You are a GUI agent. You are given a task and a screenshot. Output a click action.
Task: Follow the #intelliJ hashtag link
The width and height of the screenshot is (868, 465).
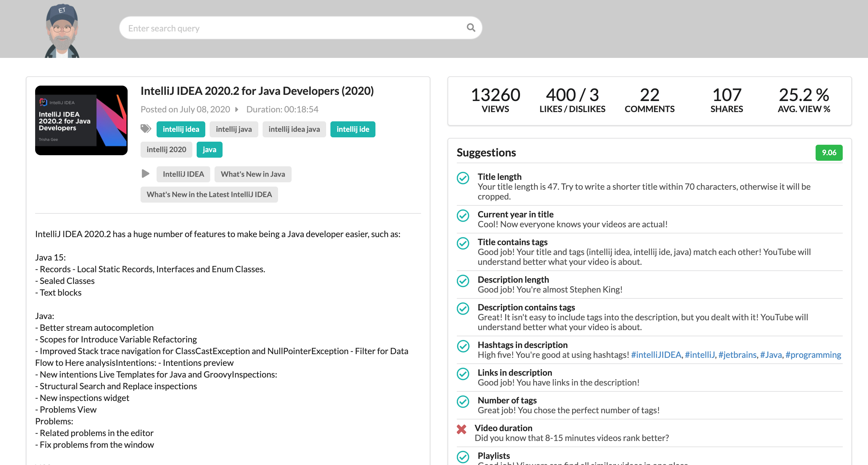699,355
